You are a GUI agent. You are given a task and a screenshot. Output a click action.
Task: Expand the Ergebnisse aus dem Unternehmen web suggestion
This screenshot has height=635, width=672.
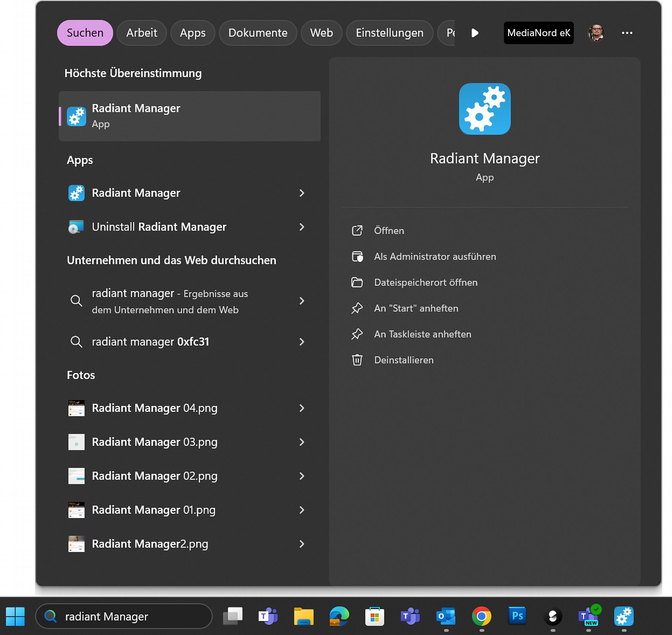point(302,301)
